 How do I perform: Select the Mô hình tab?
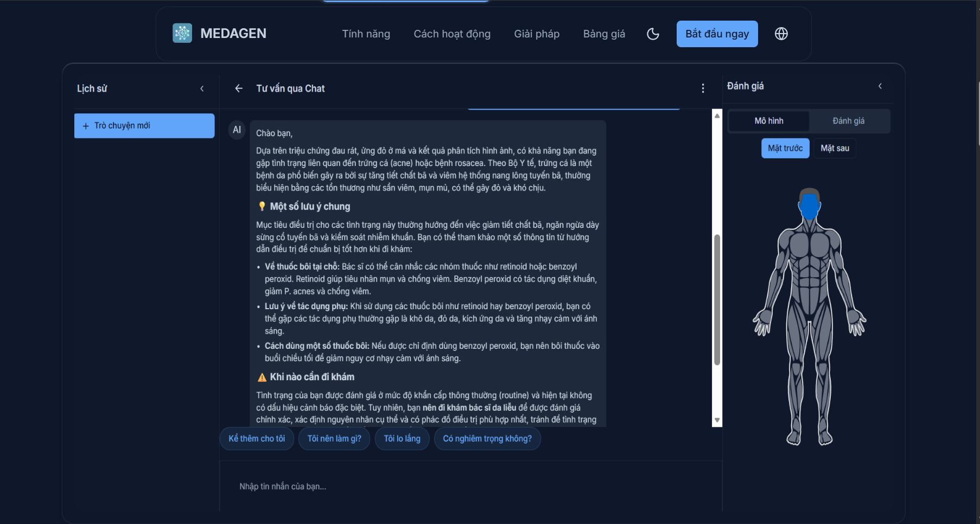click(768, 120)
